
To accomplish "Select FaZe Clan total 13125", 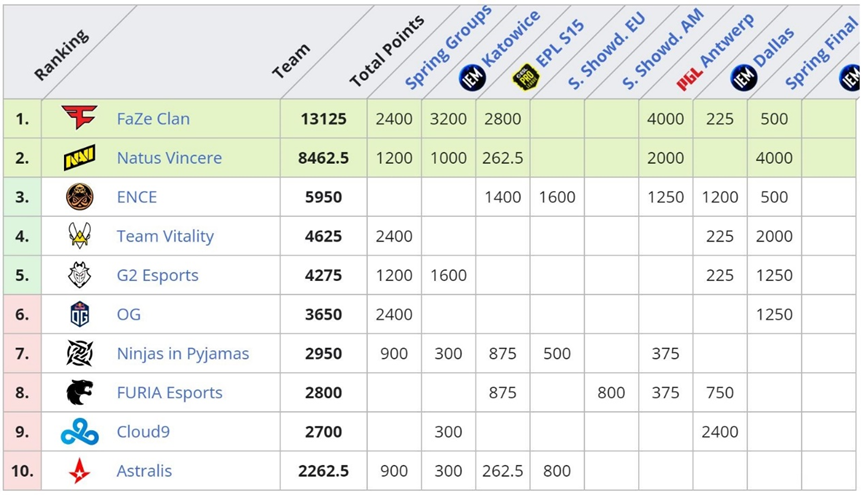I will click(324, 118).
